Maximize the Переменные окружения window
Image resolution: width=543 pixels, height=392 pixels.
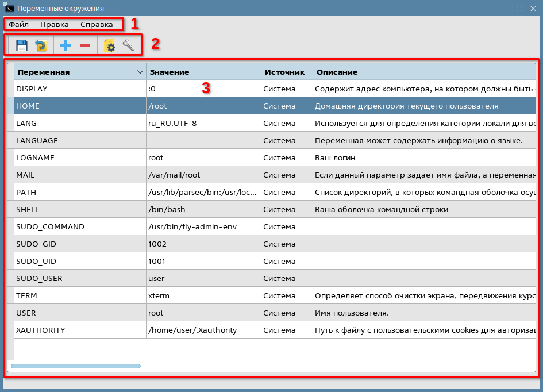pyautogui.click(x=519, y=9)
